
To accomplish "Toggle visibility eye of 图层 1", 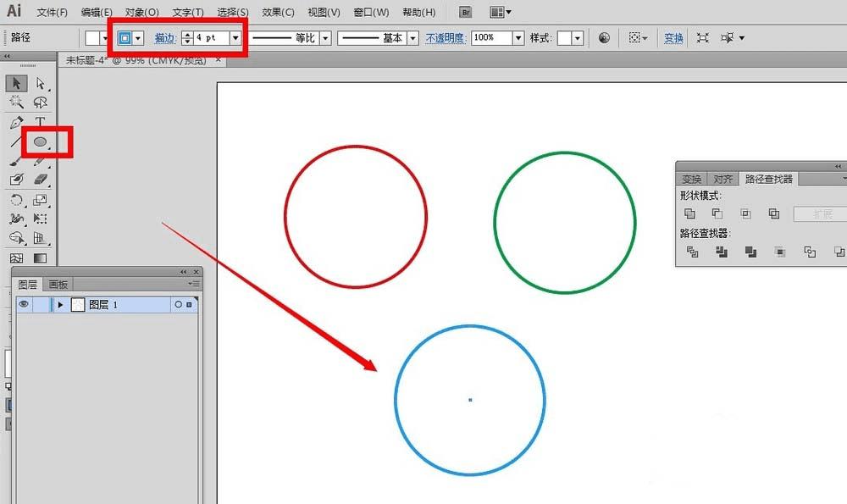I will (24, 305).
